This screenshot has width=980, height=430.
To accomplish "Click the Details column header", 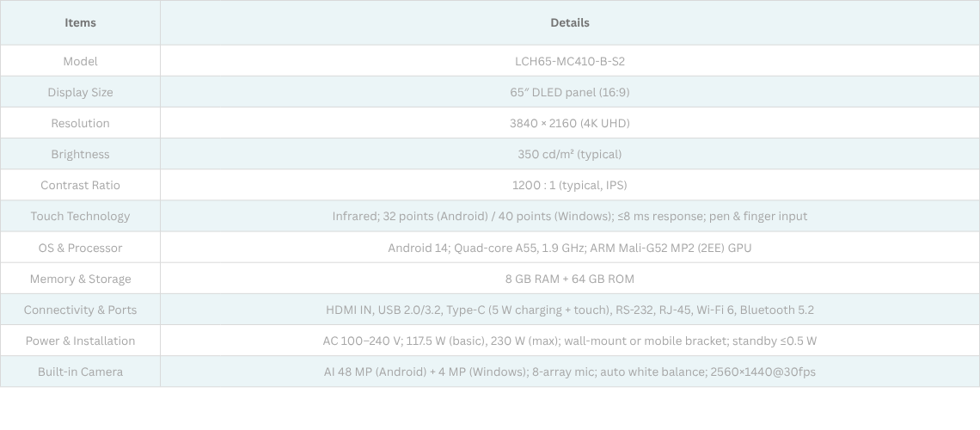I will point(569,22).
